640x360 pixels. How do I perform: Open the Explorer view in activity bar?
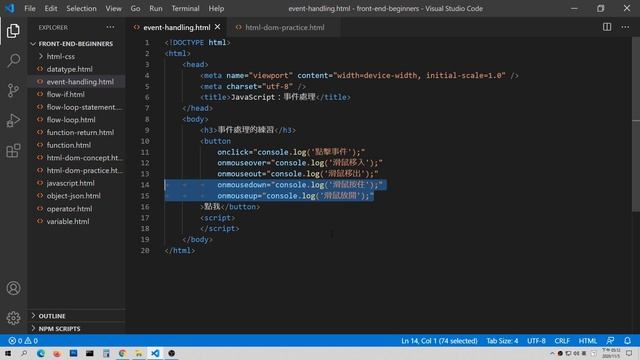point(13,31)
